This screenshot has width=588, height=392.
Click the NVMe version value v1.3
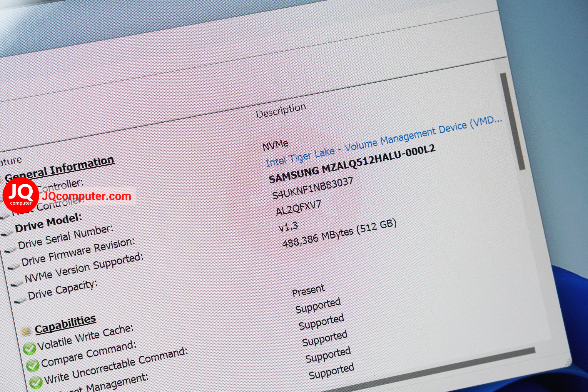tap(288, 227)
